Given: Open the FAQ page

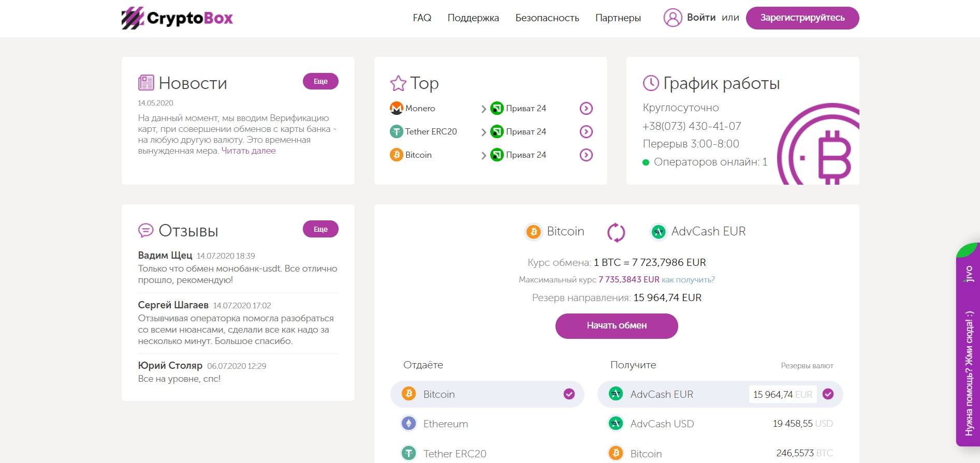Looking at the screenshot, I should click(x=422, y=18).
